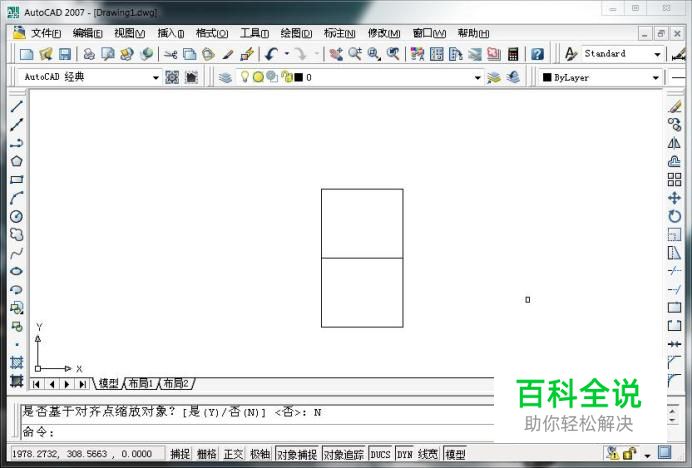Image resolution: width=692 pixels, height=468 pixels.
Task: Switch to the 布局1 tab
Action: point(140,383)
